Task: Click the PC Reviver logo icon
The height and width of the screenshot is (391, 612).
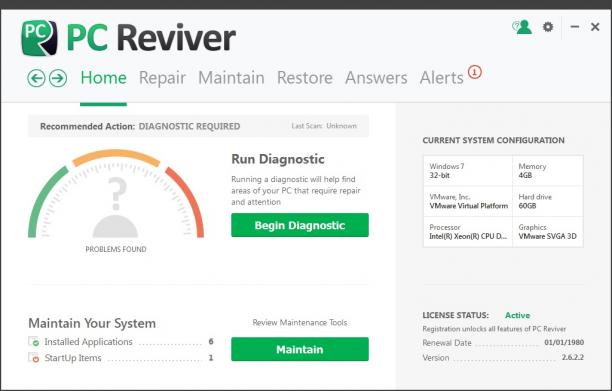Action: [39, 38]
